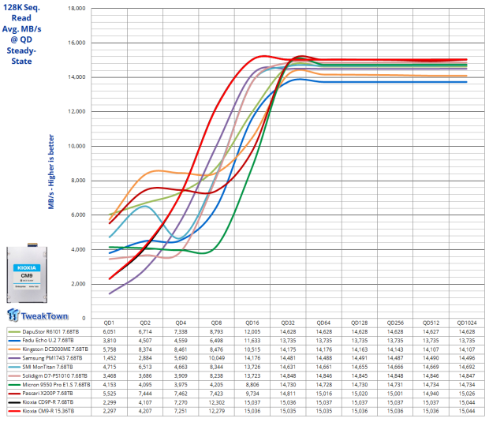Click the purple Samsung PM1743 legend line swatch
489x448 pixels.
point(14,358)
